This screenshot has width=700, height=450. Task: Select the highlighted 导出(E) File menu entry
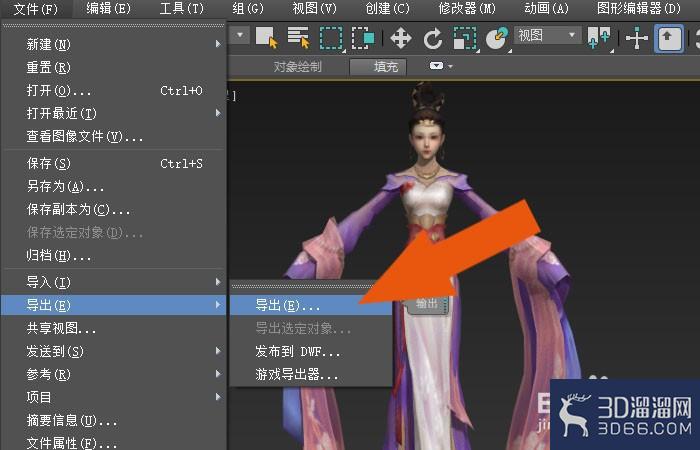[x=114, y=305]
